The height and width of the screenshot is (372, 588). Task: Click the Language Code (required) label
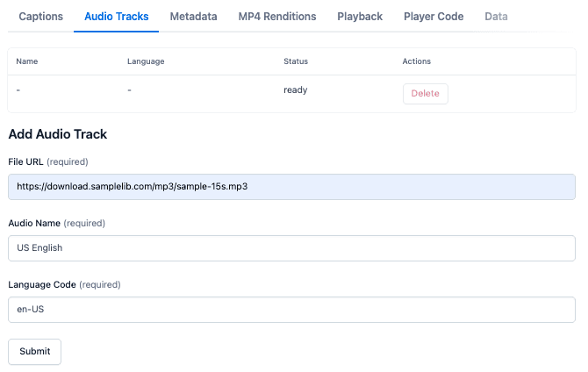[64, 284]
